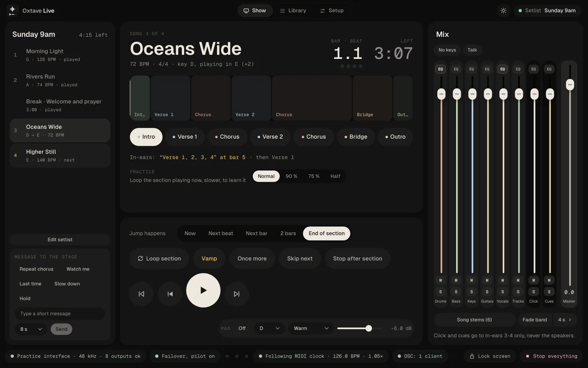Solo the Tracks channel

(x=518, y=292)
